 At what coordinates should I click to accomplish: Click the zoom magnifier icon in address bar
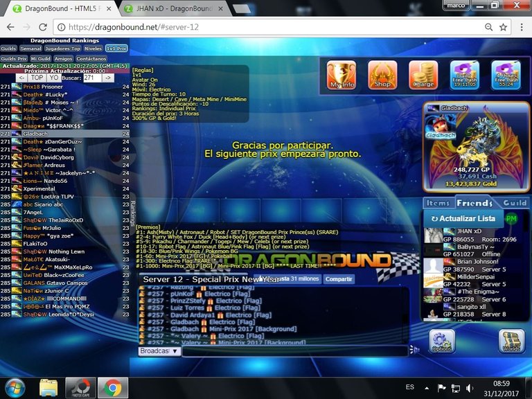[488, 27]
